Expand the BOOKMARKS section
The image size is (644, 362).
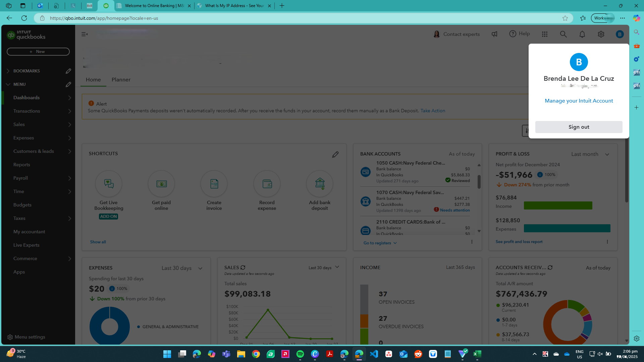pos(8,71)
